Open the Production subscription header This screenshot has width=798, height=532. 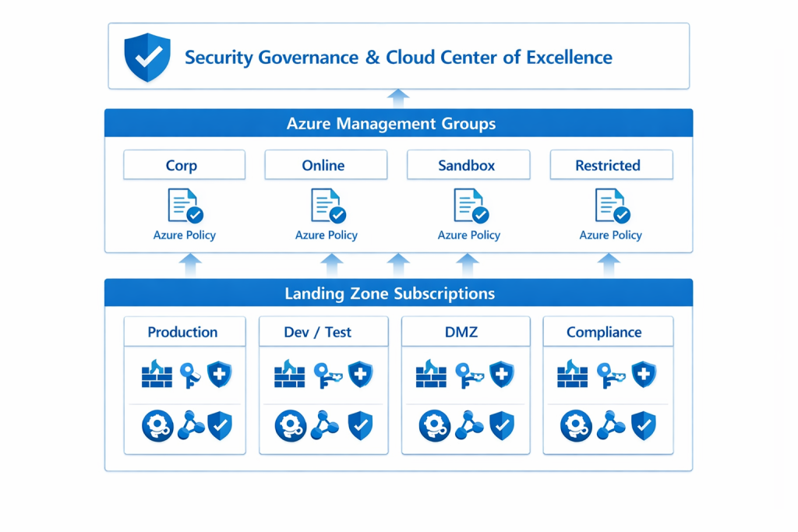(x=185, y=332)
